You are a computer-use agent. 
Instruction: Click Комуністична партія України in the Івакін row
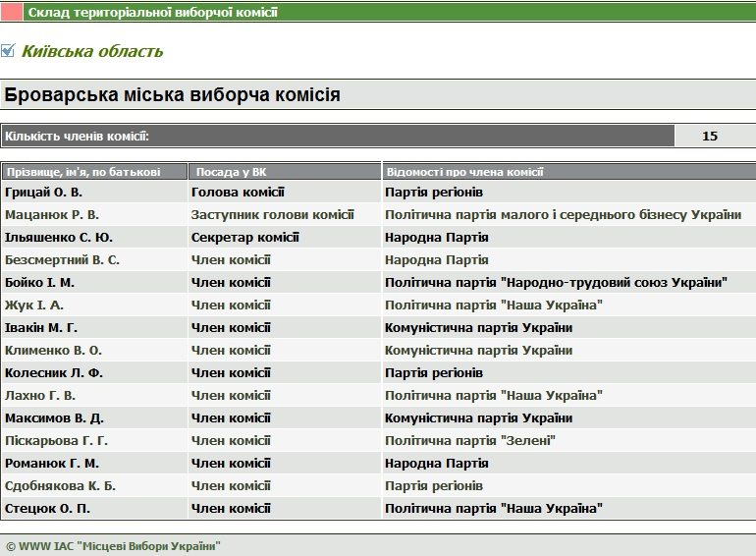(x=478, y=328)
